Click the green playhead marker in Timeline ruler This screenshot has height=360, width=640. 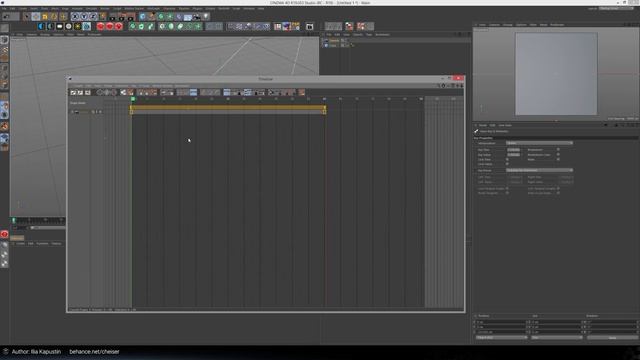(x=133, y=99)
